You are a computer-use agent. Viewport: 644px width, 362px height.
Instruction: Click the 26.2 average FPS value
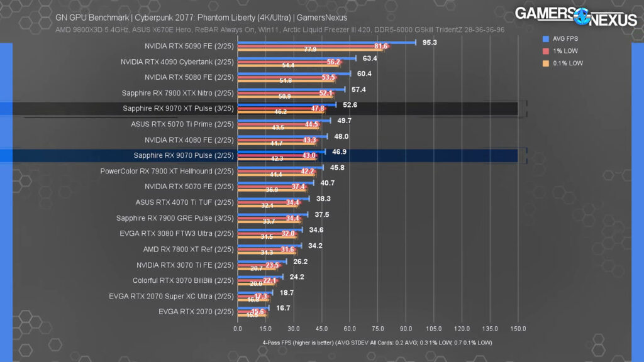301,261
